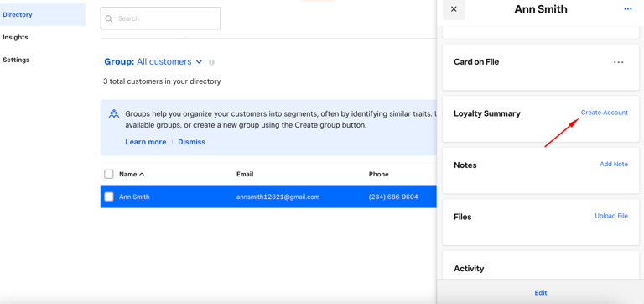Open Card on File options ellipsis
644x304 pixels.
point(619,62)
